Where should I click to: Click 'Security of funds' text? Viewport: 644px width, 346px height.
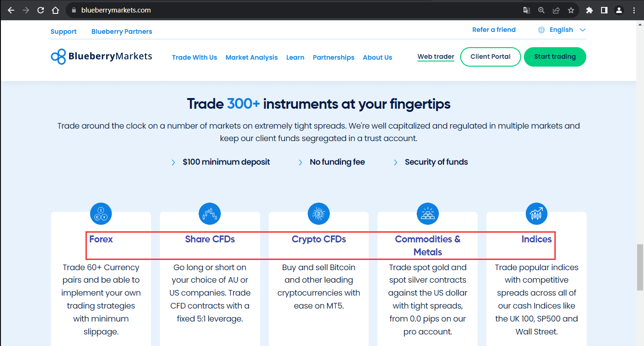click(x=436, y=162)
